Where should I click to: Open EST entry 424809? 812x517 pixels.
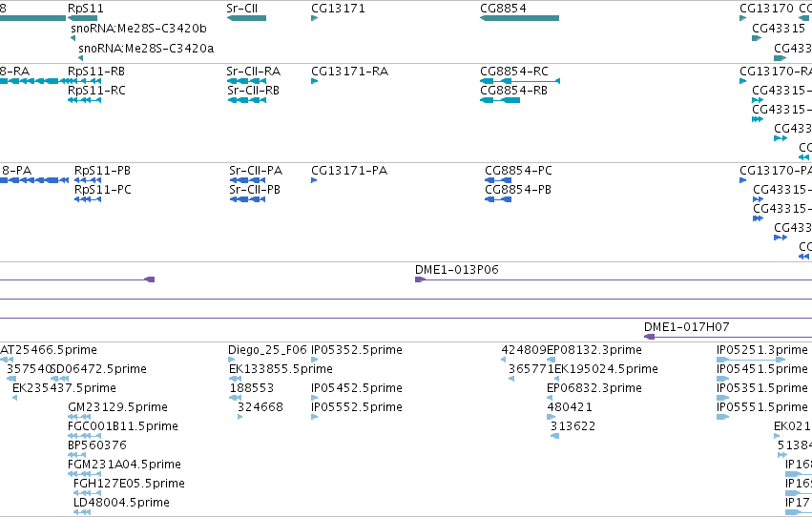[524, 350]
